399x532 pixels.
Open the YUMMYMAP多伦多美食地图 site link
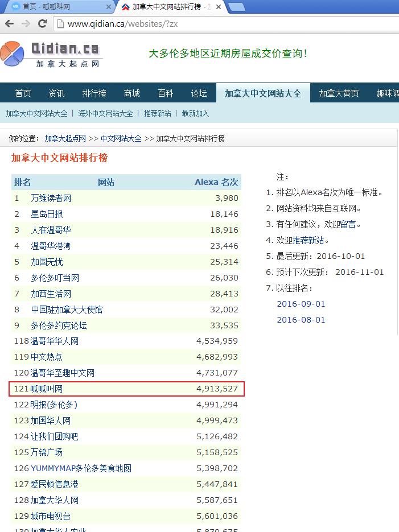click(x=81, y=468)
